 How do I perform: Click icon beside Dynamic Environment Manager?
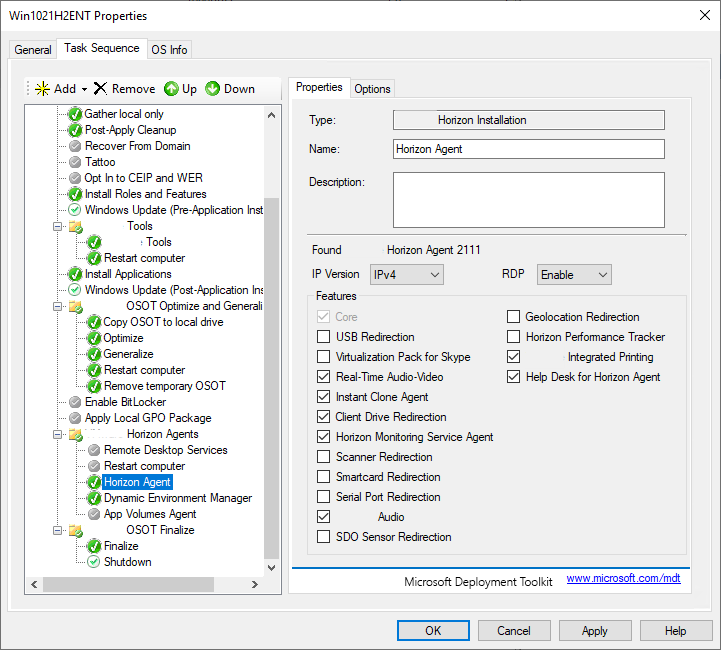click(x=94, y=498)
